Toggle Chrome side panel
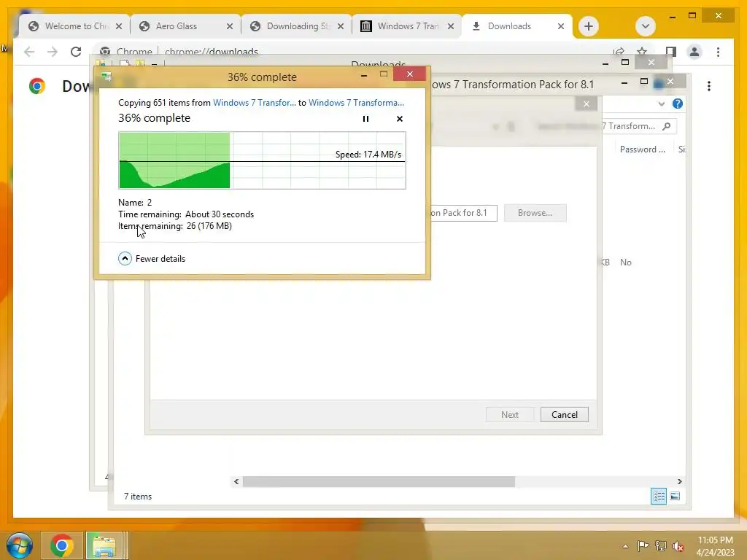Viewport: 747px width, 560px height. pyautogui.click(x=671, y=52)
